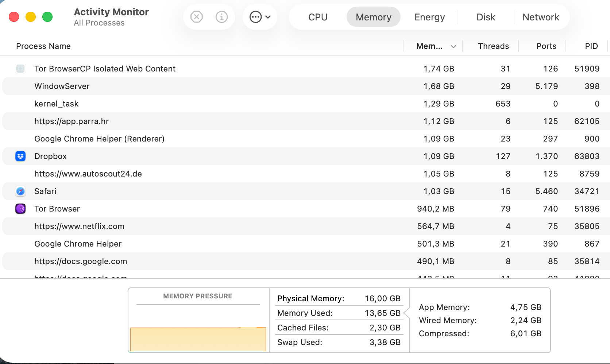Select the Safari process name
Screen dimensions: 610x364
click(45, 191)
